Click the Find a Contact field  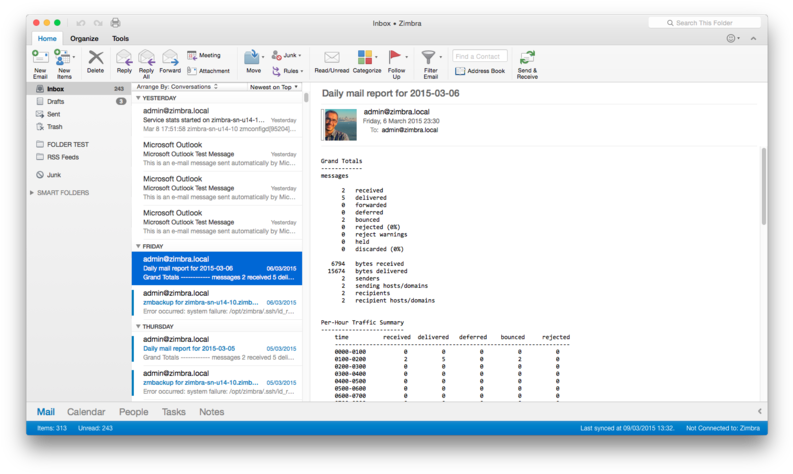pos(480,56)
